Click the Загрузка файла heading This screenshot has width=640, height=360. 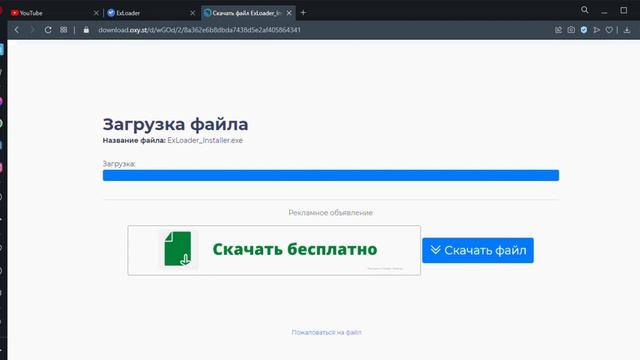pos(176,124)
